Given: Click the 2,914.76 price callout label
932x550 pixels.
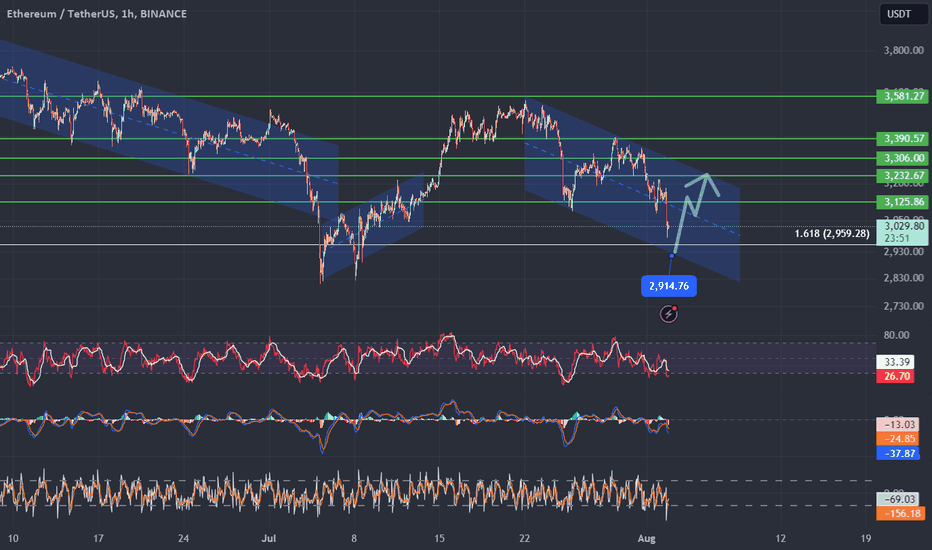Looking at the screenshot, I should 669,286.
